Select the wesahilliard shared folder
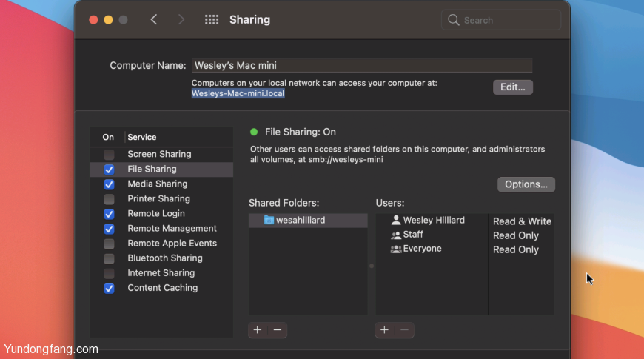This screenshot has height=359, width=644. point(308,220)
